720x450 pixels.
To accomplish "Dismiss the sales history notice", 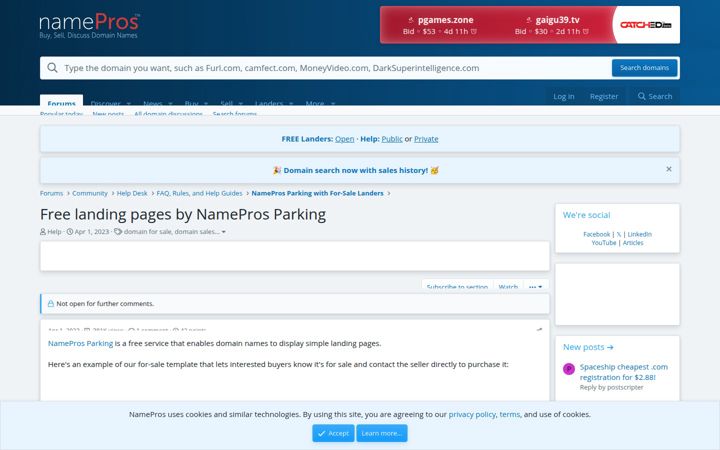I will click(669, 169).
